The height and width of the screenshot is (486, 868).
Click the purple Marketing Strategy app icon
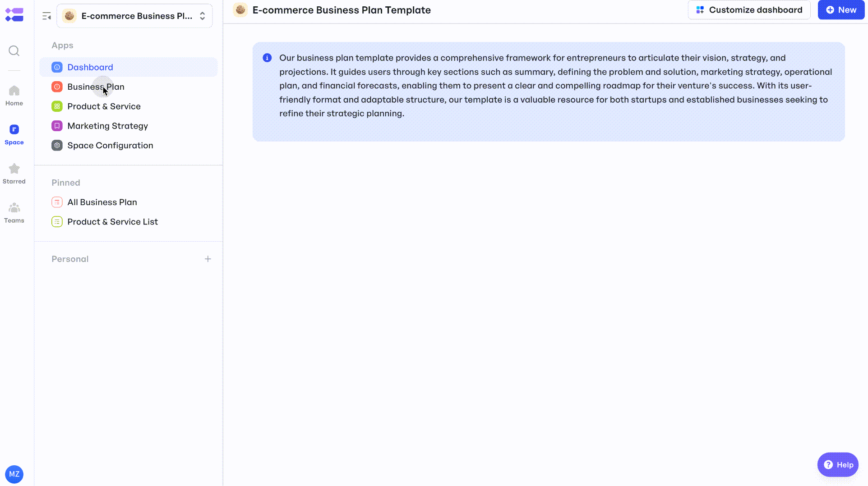pyautogui.click(x=57, y=126)
